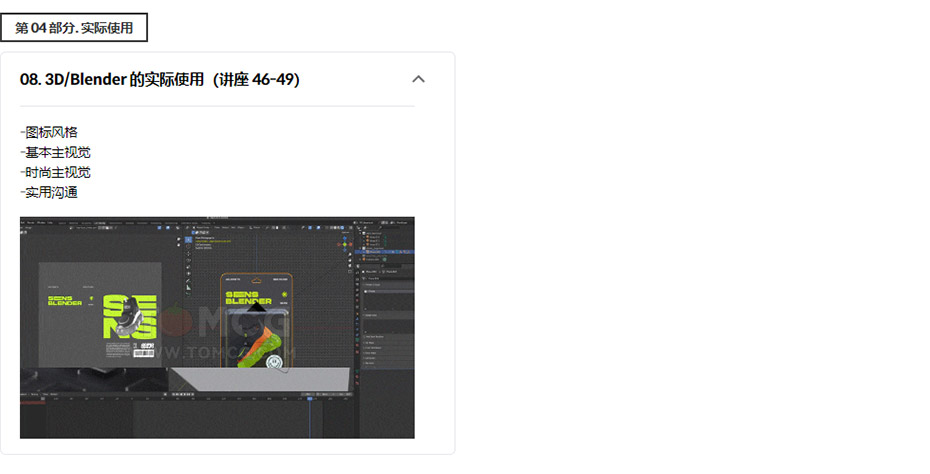Image resolution: width=930 pixels, height=474 pixels.
Task: Collapse the 08. 3D/Blender accordion chevron
Action: click(418, 79)
